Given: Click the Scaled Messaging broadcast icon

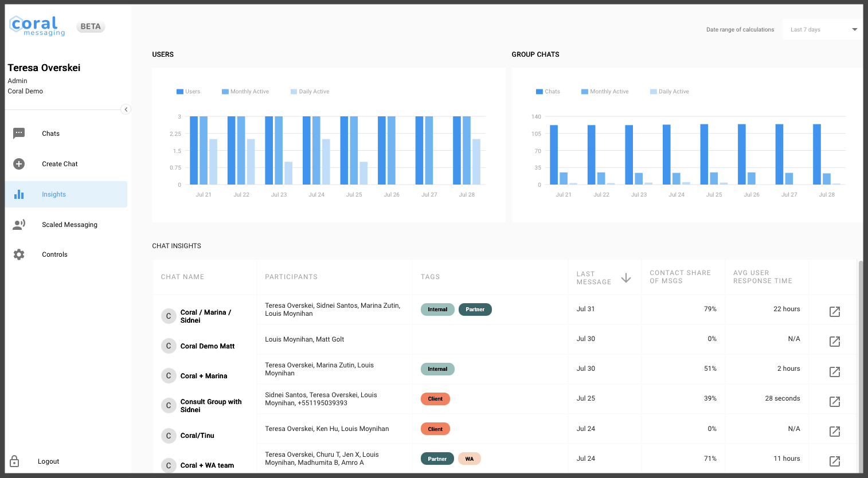Looking at the screenshot, I should point(19,225).
